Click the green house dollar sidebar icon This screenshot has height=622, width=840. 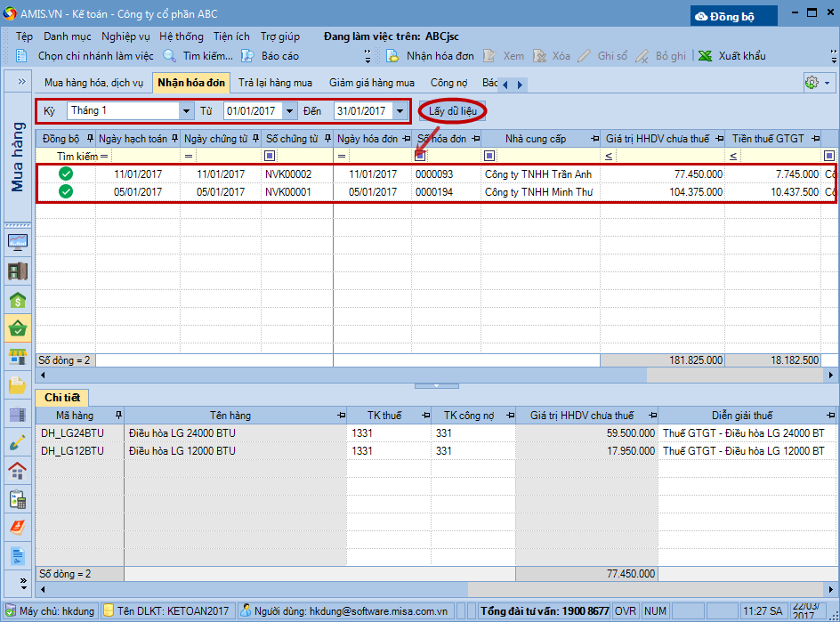point(18,301)
